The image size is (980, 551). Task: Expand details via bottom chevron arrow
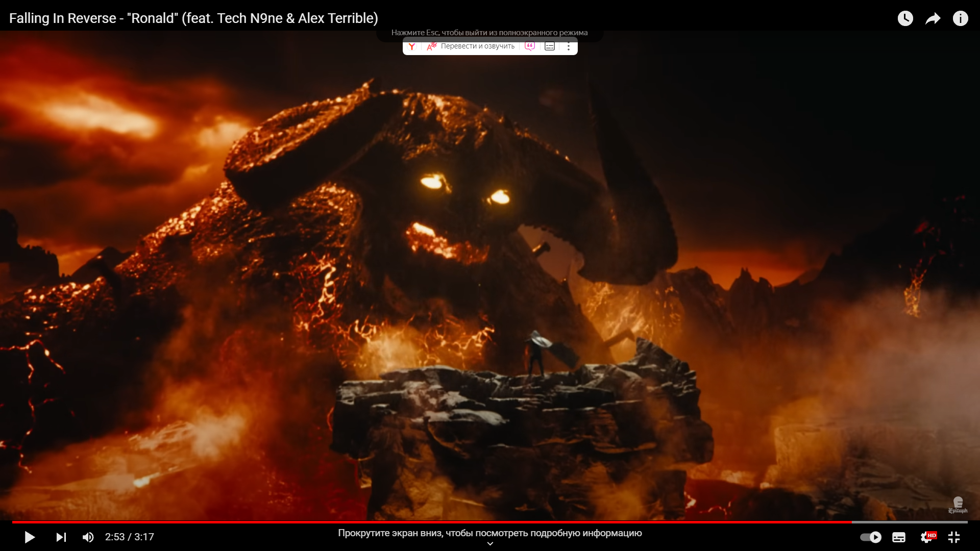[x=490, y=544]
